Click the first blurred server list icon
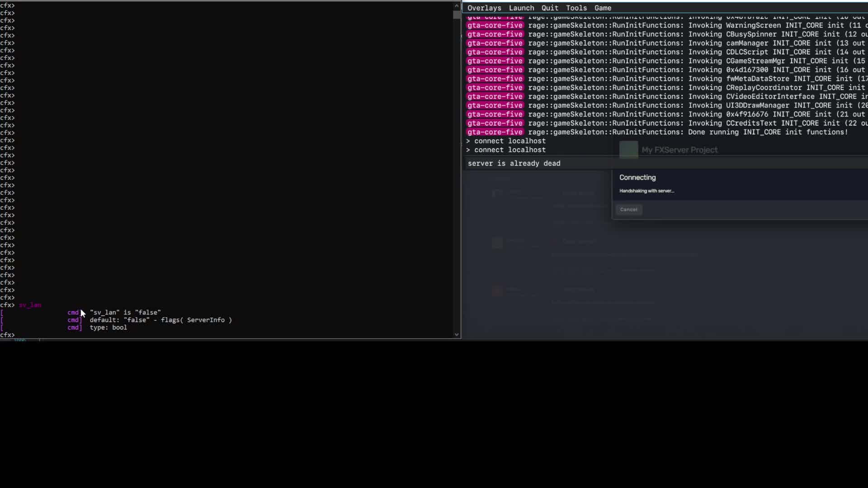This screenshot has width=868, height=488. [x=497, y=194]
